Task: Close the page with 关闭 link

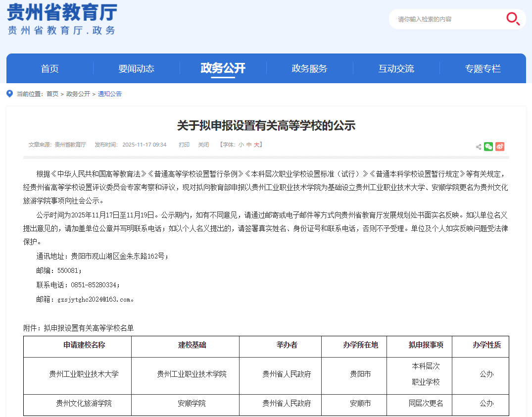Action: point(203,145)
